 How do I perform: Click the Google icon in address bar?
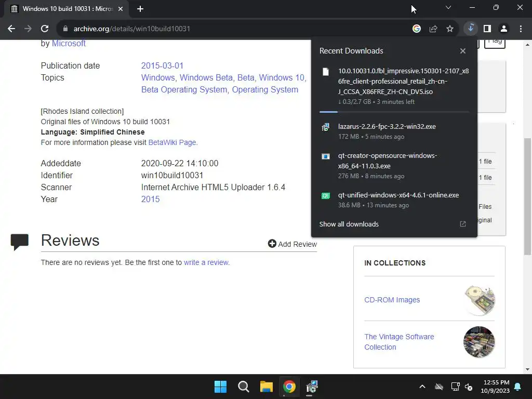pyautogui.click(x=417, y=29)
